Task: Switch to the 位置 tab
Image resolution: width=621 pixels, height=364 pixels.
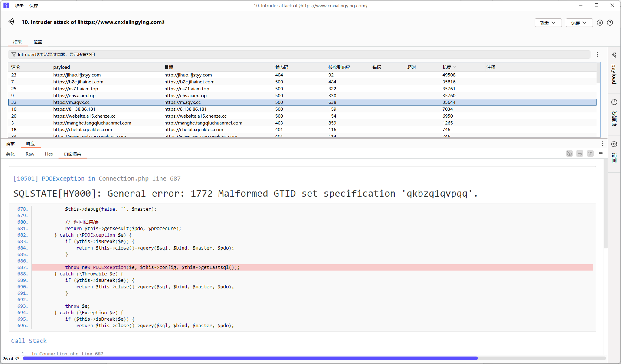Action: pos(37,42)
